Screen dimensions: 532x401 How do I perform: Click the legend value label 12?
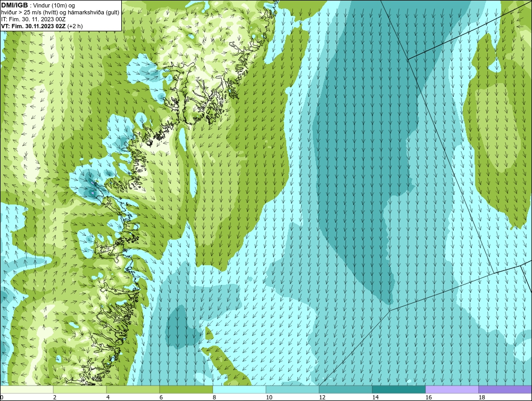coord(322,397)
